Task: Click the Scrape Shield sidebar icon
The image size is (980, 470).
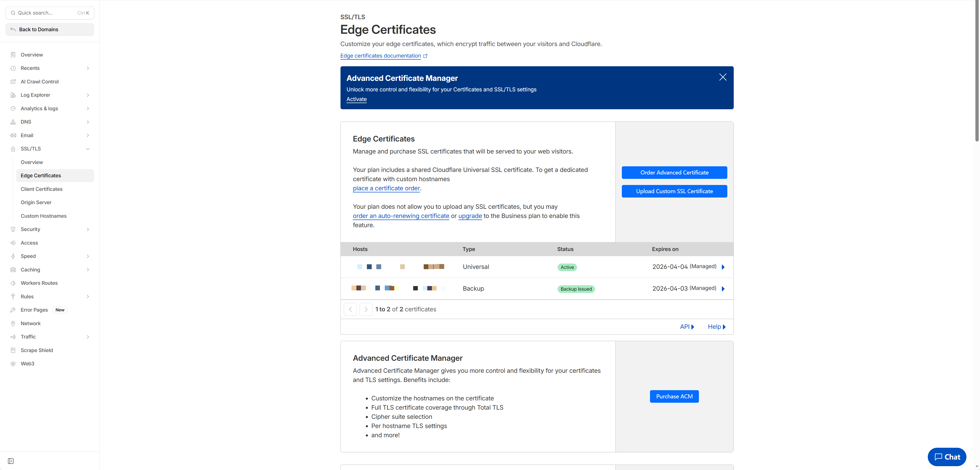Action: (13, 350)
